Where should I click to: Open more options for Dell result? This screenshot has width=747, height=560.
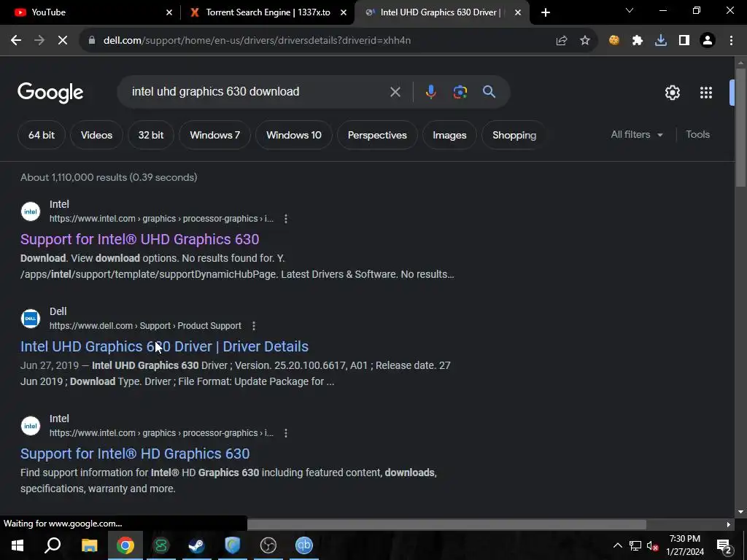253,326
